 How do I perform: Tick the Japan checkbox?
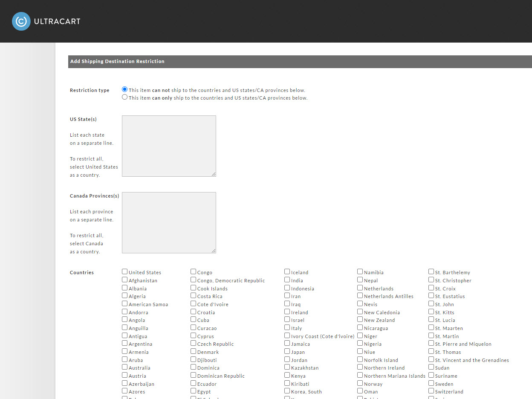coord(287,351)
